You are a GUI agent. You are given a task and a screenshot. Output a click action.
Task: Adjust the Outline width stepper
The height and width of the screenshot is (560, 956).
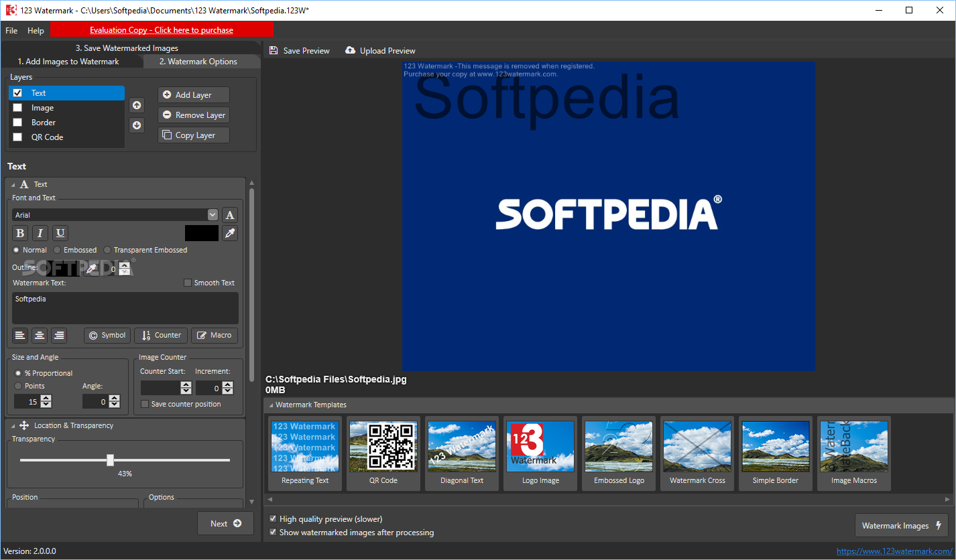click(x=124, y=269)
